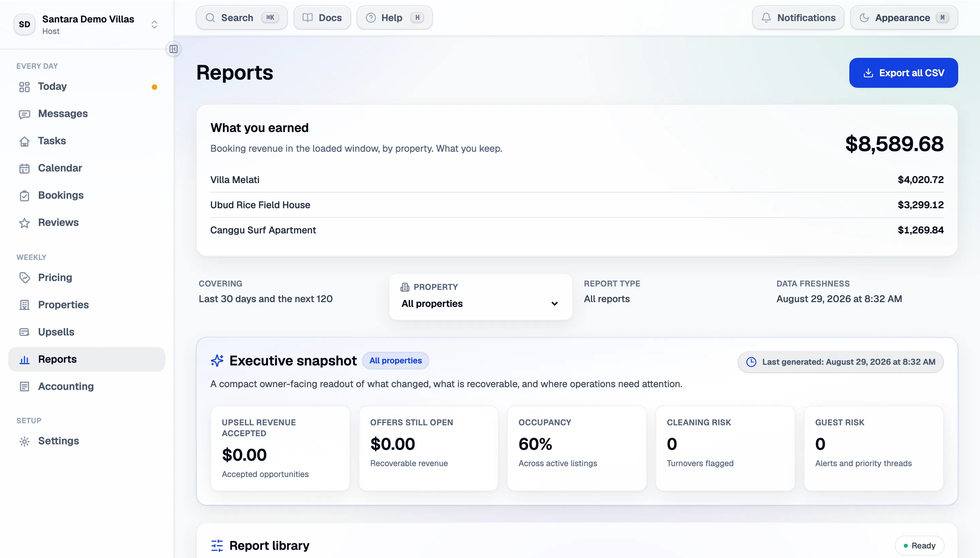Image resolution: width=980 pixels, height=558 pixels.
Task: Collapse the sidebar panel icon
Action: click(x=174, y=49)
